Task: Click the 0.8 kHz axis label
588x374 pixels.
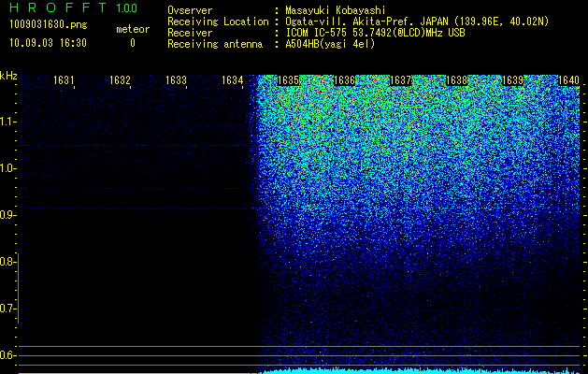Action: click(x=7, y=262)
